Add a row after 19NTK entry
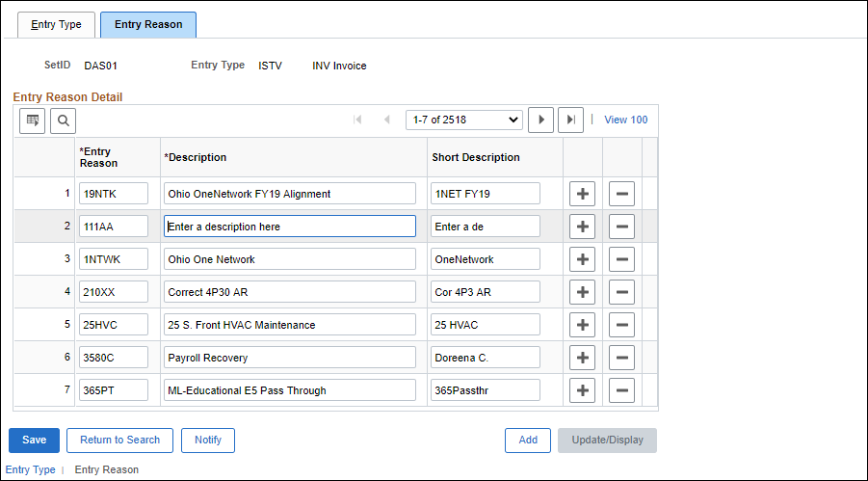Screen dimensions: 868x481 [582, 194]
